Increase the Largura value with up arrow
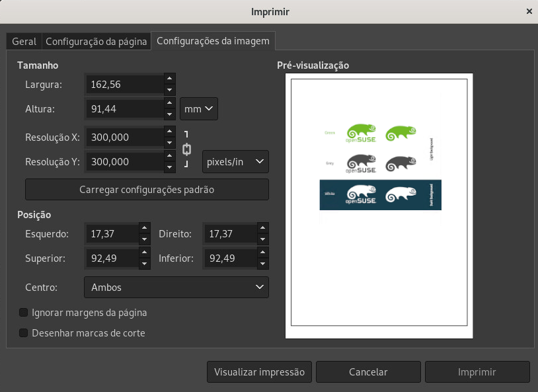 [x=169, y=79]
